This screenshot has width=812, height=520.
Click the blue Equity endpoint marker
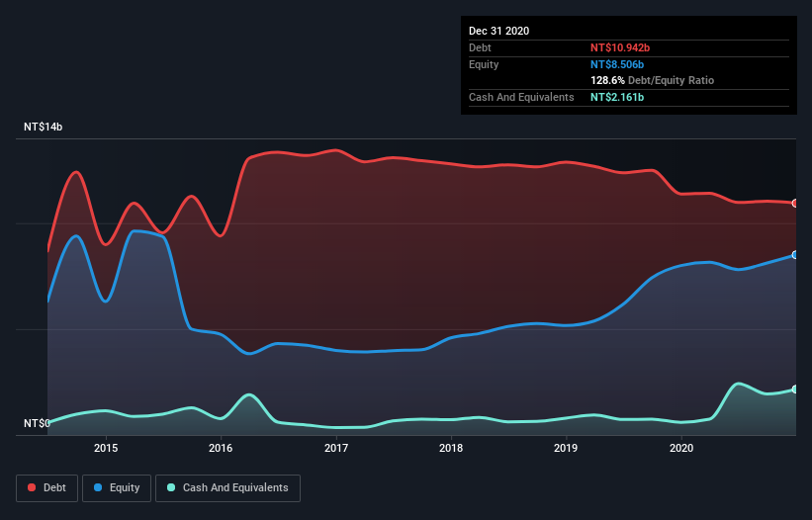pyautogui.click(x=795, y=255)
